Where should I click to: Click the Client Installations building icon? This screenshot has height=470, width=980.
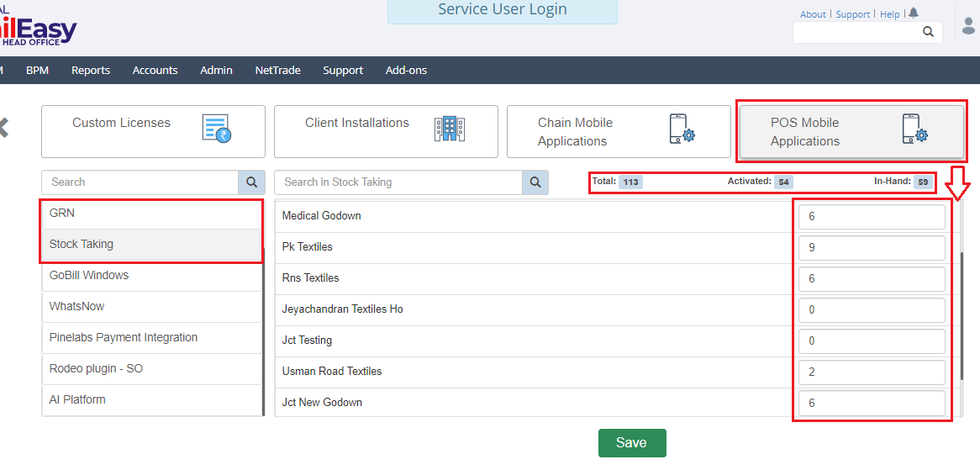[x=449, y=128]
